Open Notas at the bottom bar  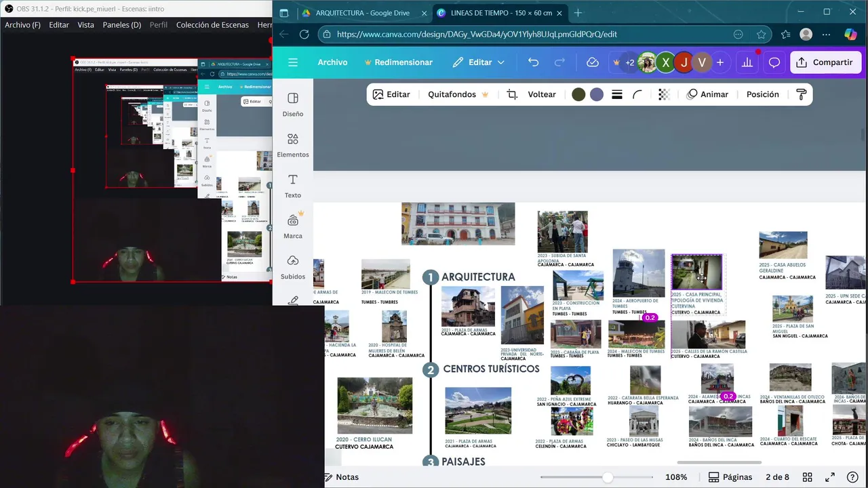[342, 477]
